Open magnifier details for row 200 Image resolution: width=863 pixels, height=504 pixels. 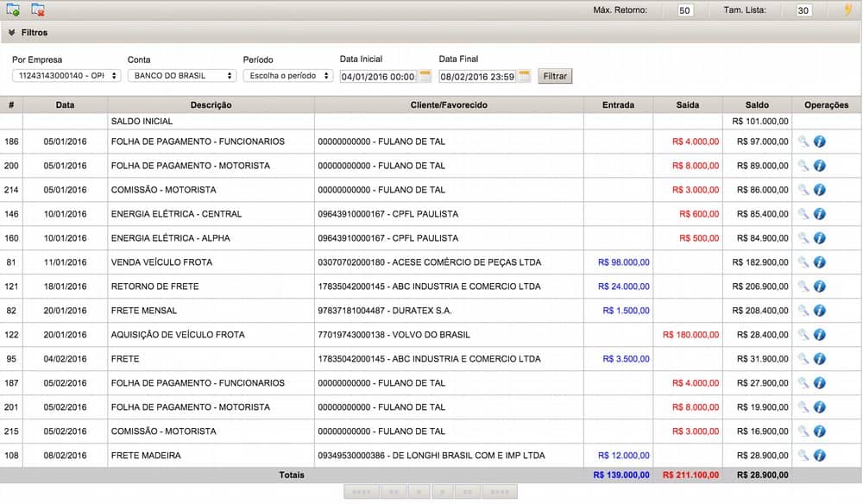(x=803, y=166)
